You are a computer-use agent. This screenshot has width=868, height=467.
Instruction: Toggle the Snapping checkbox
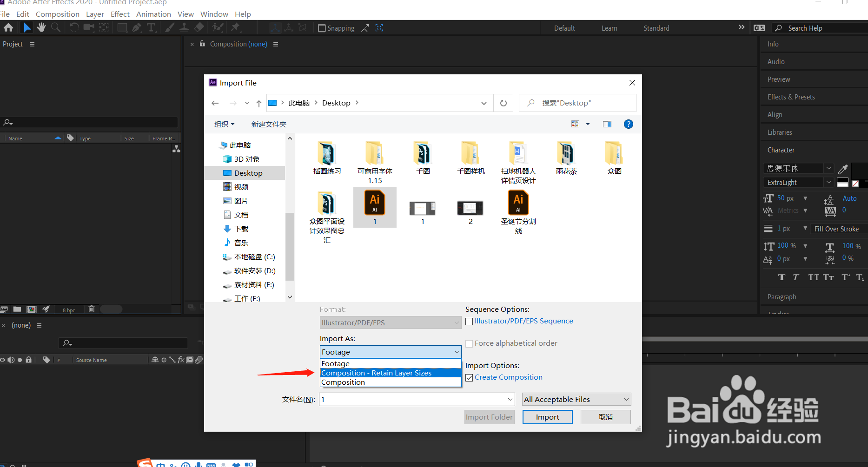[322, 28]
